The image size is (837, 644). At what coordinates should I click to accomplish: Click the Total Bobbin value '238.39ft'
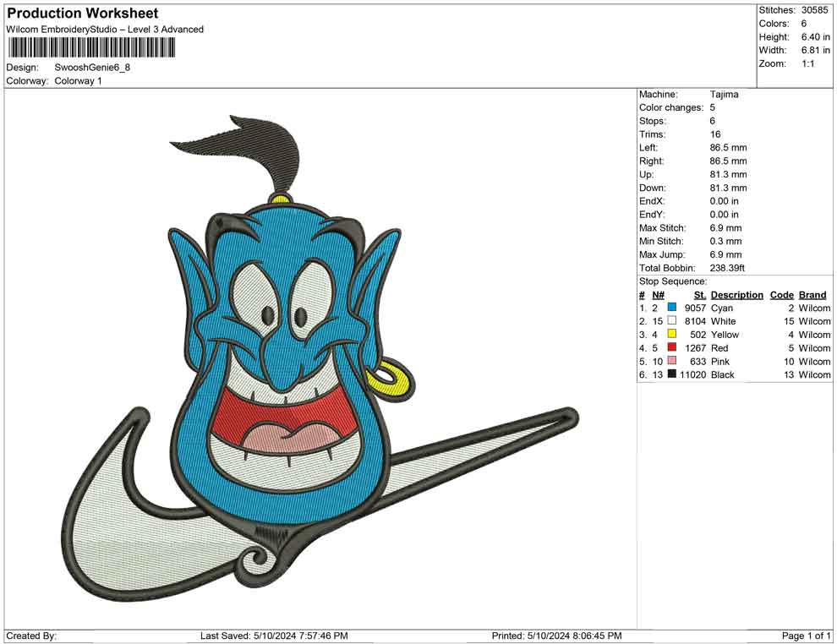(x=727, y=268)
